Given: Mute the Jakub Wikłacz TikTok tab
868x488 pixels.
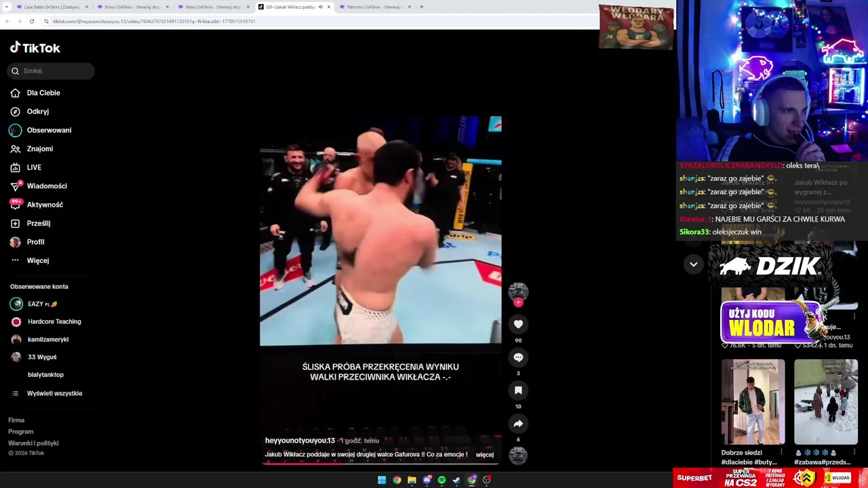Looking at the screenshot, I should 321,7.
